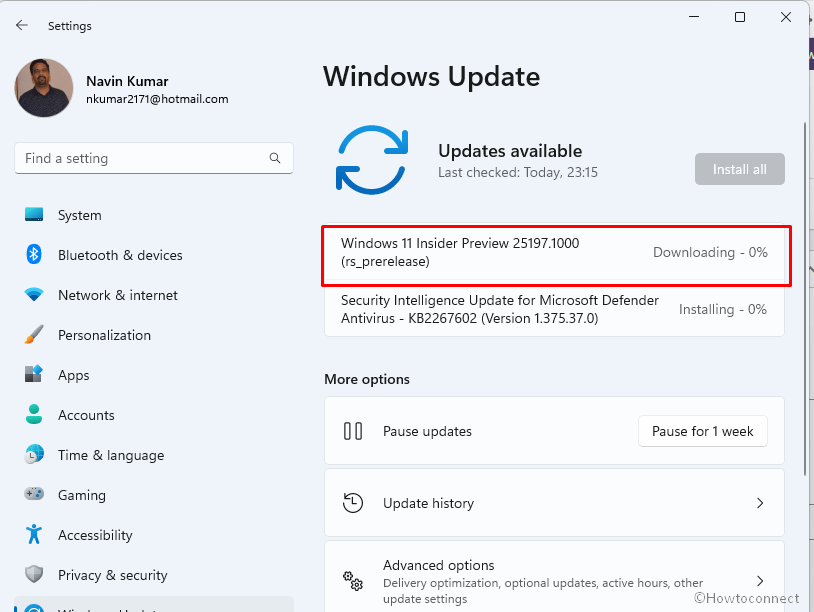Open Time & language settings
Viewport: 814px width, 612px height.
pos(154,455)
